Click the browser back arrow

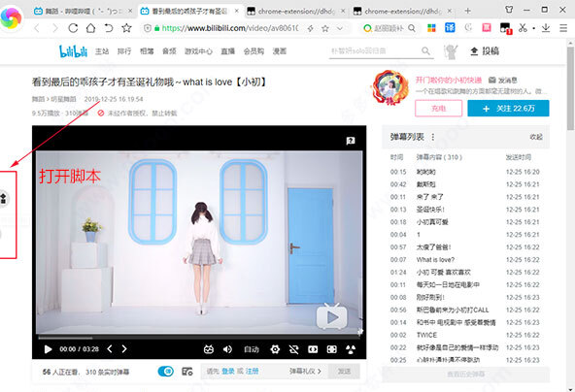point(37,28)
